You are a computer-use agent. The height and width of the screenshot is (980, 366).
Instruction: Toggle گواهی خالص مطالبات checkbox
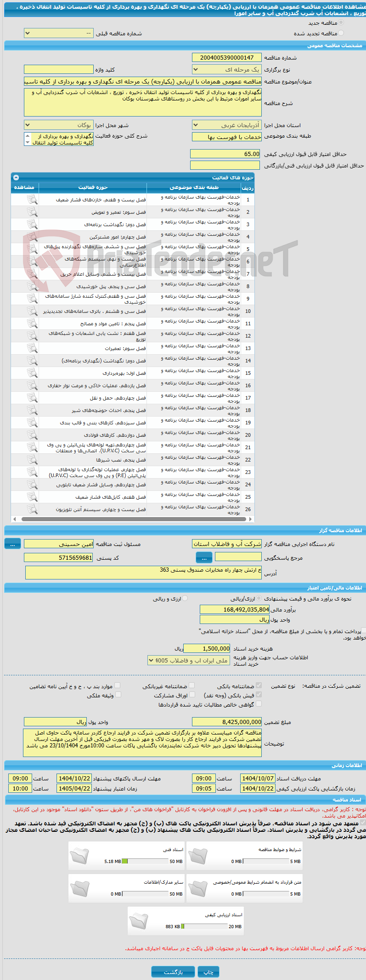click(259, 704)
